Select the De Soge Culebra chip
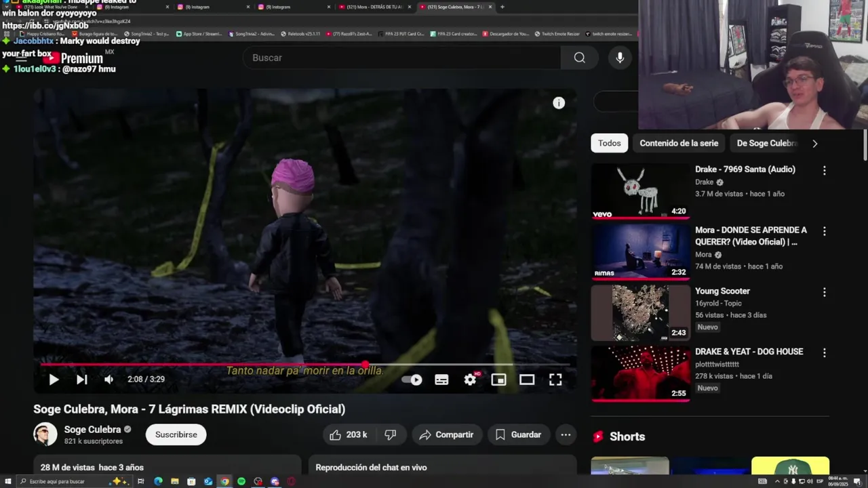The width and height of the screenshot is (868, 488). click(766, 143)
